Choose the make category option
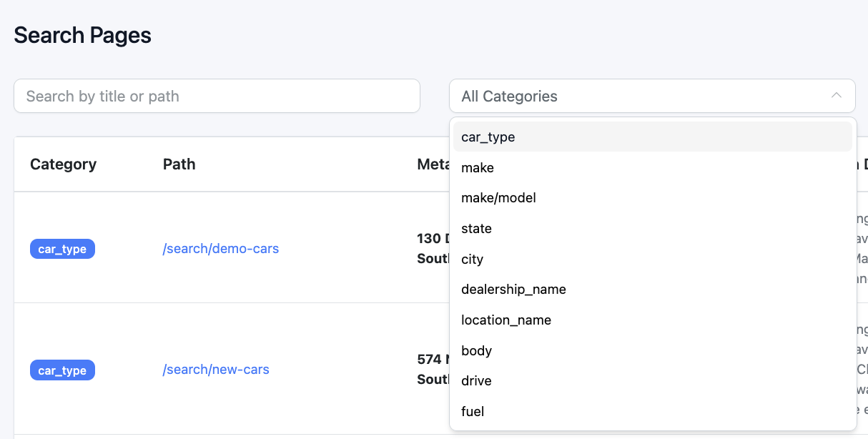Image resolution: width=868 pixels, height=439 pixels. point(478,168)
